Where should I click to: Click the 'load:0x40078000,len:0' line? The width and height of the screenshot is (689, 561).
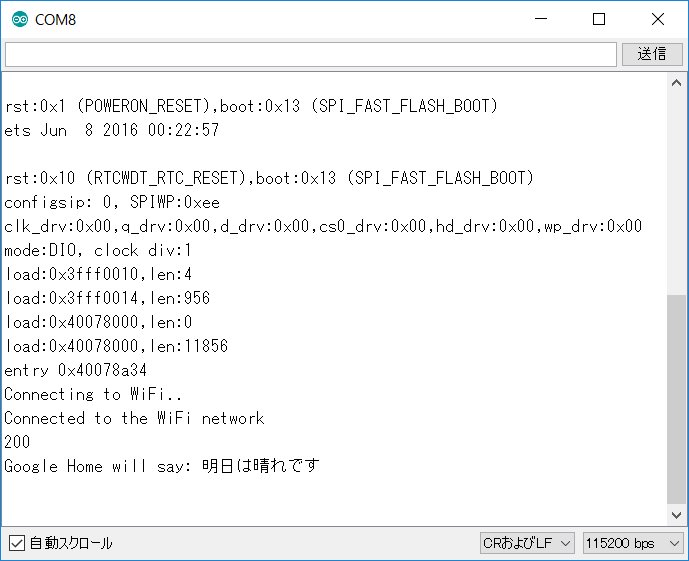tap(98, 322)
